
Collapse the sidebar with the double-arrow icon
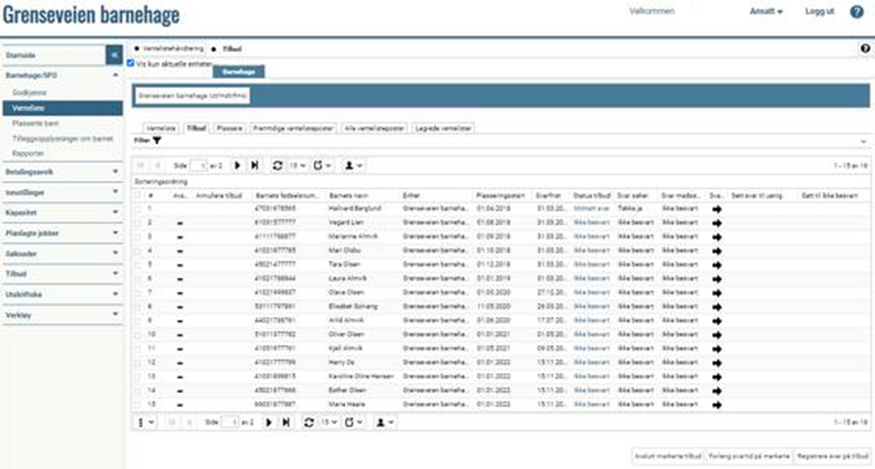[114, 55]
